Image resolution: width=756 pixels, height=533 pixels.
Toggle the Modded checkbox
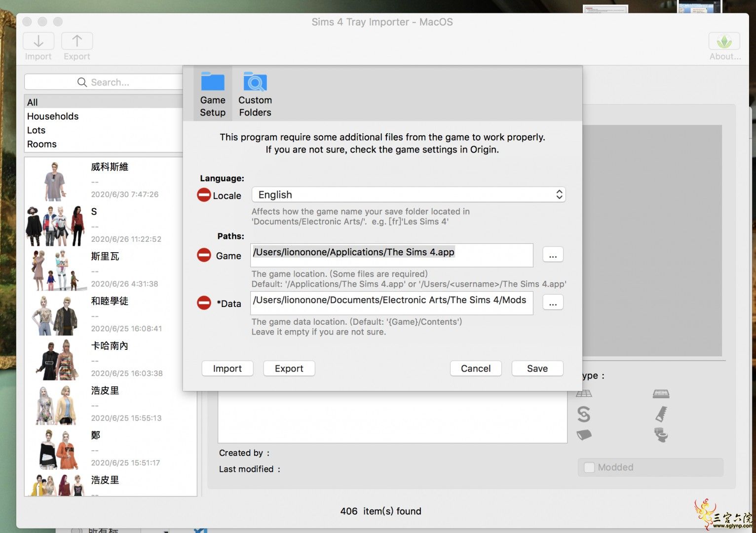coord(589,467)
